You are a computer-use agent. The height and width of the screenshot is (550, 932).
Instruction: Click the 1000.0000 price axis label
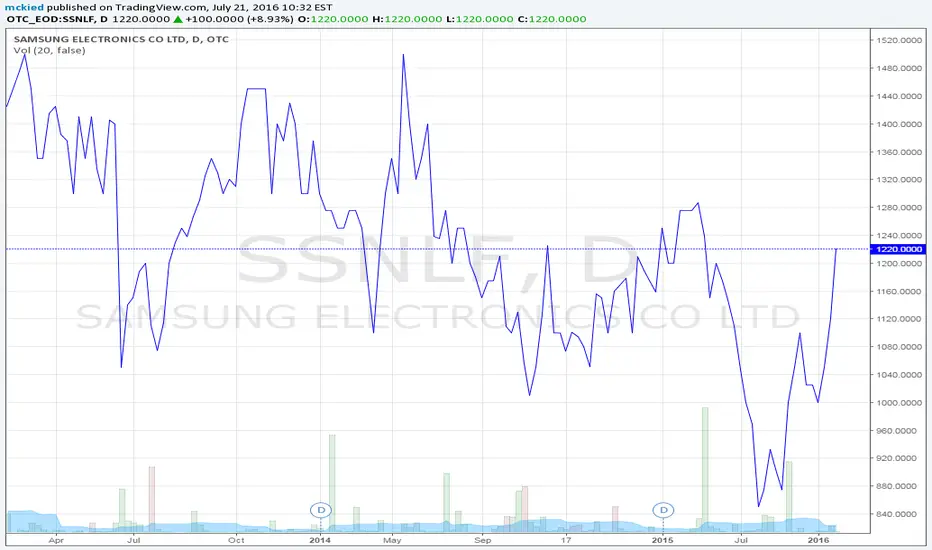899,403
